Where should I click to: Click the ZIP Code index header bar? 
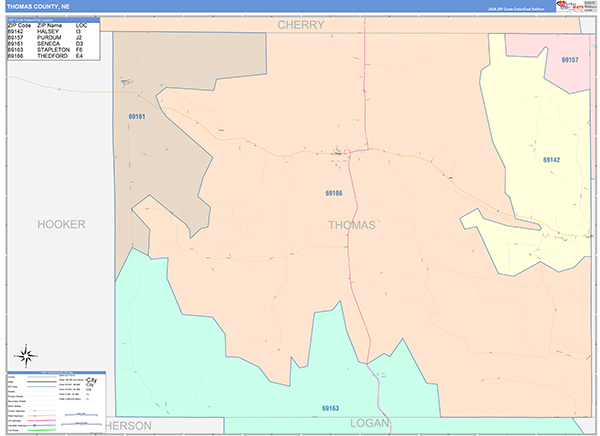[54, 20]
